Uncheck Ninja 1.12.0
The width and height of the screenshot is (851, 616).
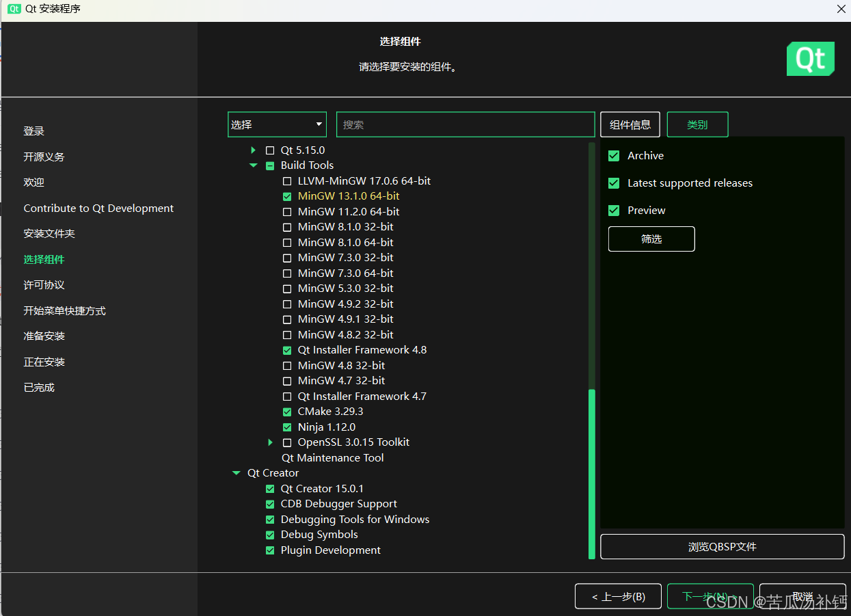point(287,427)
